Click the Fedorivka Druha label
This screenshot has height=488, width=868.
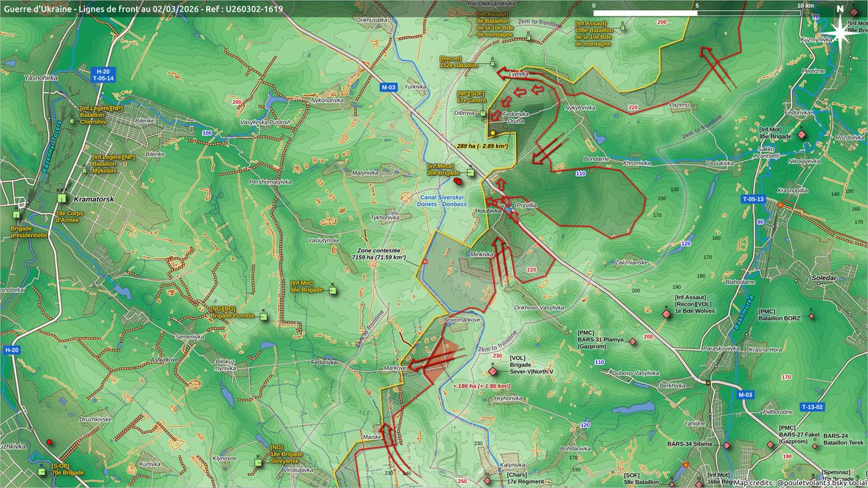coord(516,118)
